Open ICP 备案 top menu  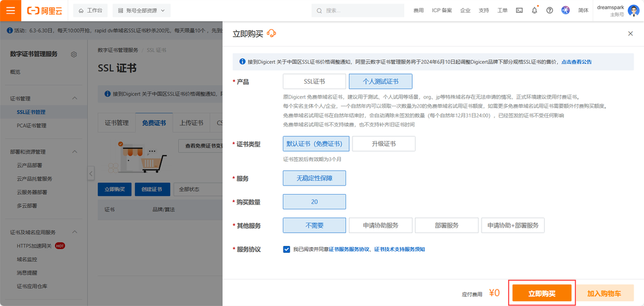click(x=441, y=10)
